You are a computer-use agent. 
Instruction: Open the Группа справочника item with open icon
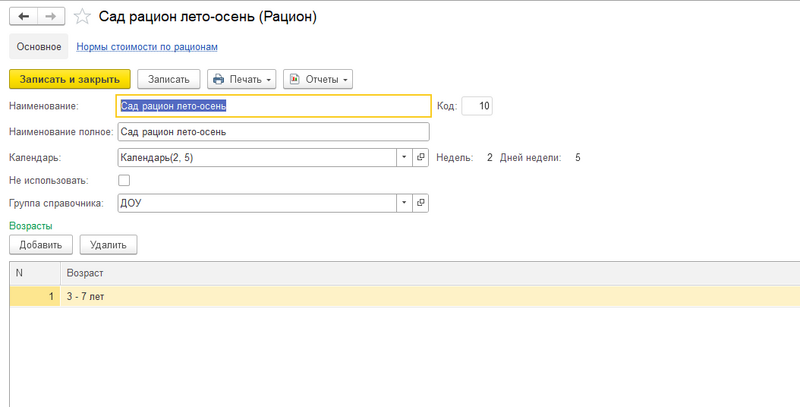click(421, 203)
